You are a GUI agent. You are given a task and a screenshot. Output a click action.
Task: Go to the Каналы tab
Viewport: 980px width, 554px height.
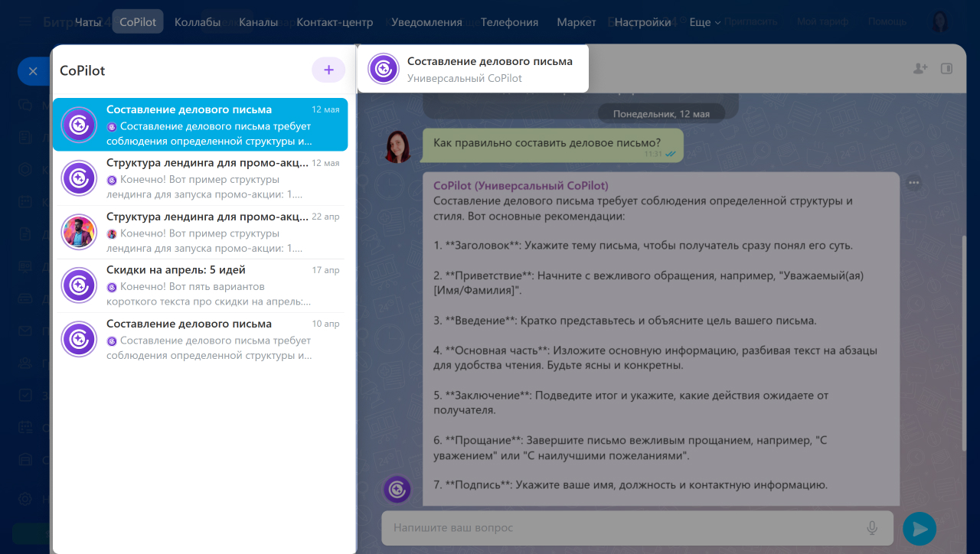(x=259, y=22)
